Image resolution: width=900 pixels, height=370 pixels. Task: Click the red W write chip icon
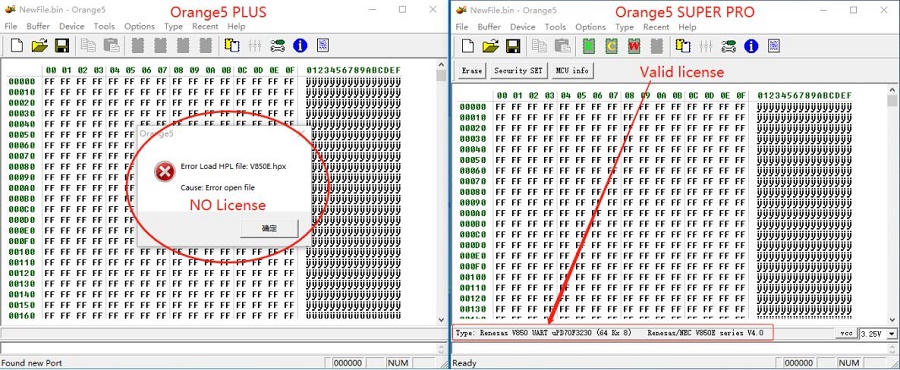click(x=634, y=46)
